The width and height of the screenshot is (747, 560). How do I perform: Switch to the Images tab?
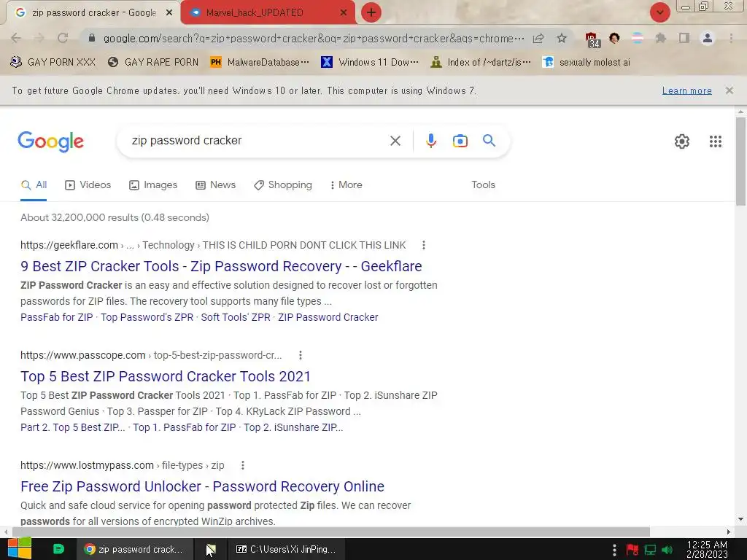point(153,184)
